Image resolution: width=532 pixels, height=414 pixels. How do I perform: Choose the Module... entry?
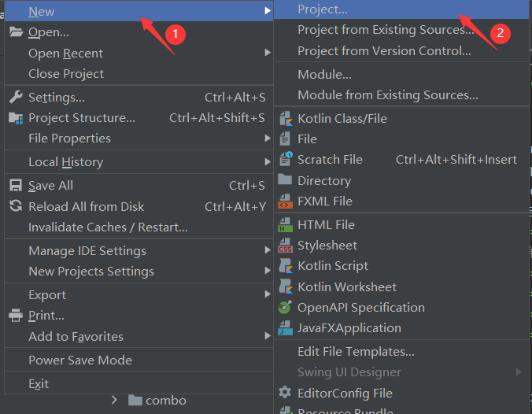401,74
